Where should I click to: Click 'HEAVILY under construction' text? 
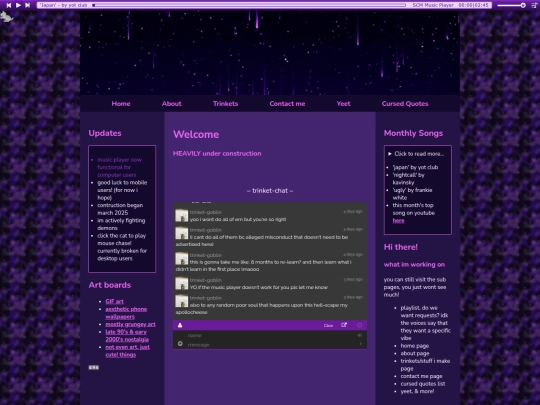click(x=217, y=154)
